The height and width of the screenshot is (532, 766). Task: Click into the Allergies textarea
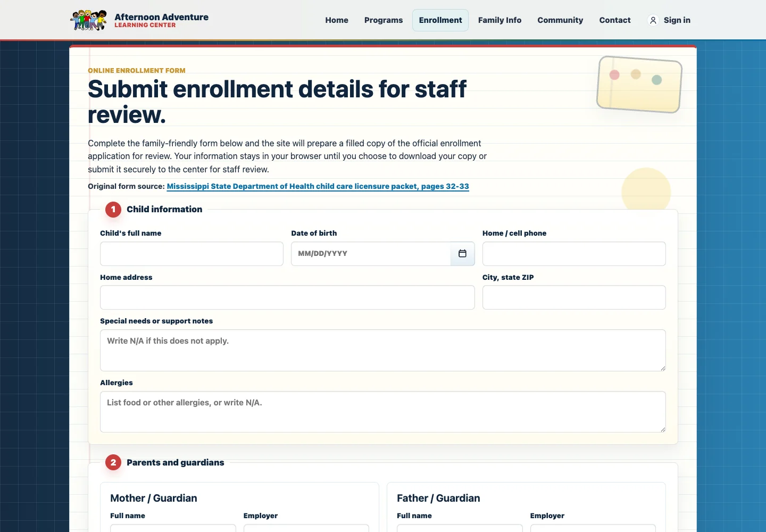(383, 412)
